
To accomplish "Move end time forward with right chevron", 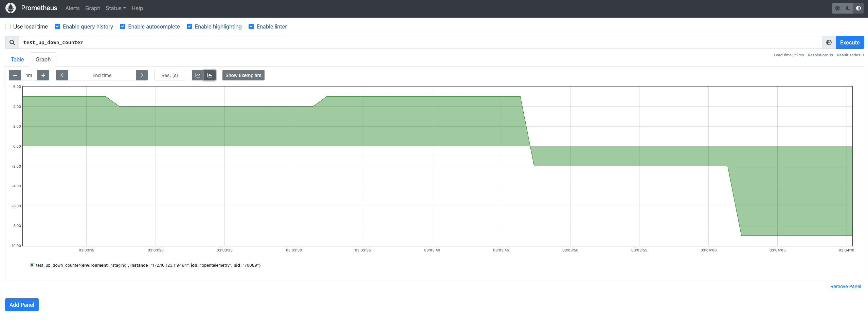I will point(142,75).
